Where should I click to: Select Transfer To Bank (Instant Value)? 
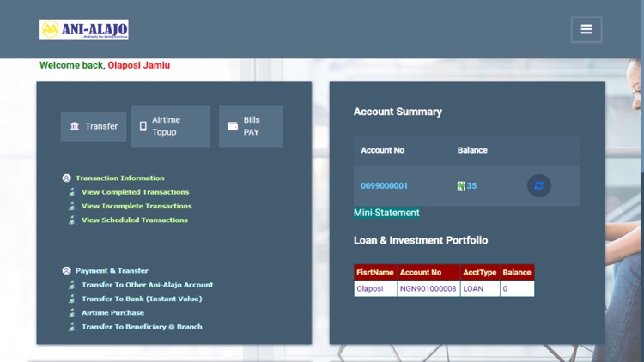142,299
